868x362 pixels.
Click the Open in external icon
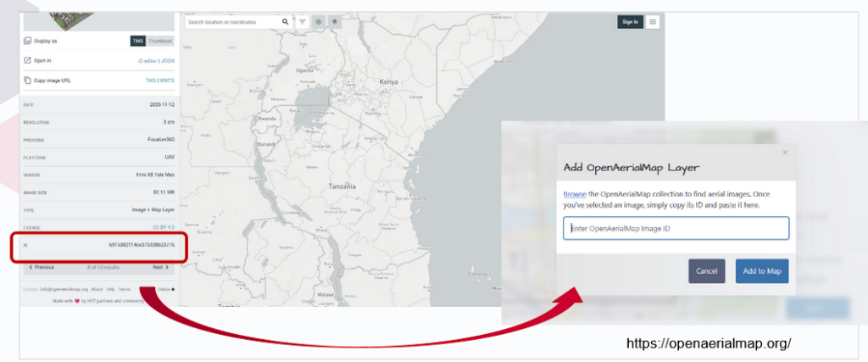[27, 61]
